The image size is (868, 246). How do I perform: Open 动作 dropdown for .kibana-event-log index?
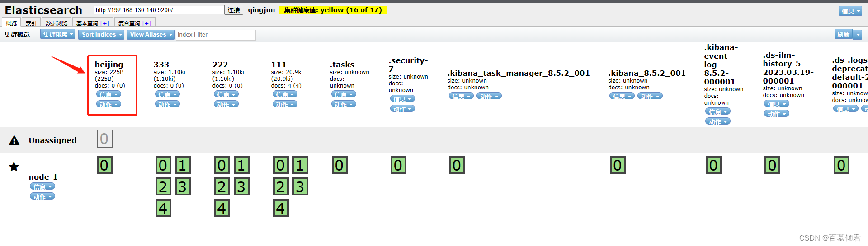point(718,121)
